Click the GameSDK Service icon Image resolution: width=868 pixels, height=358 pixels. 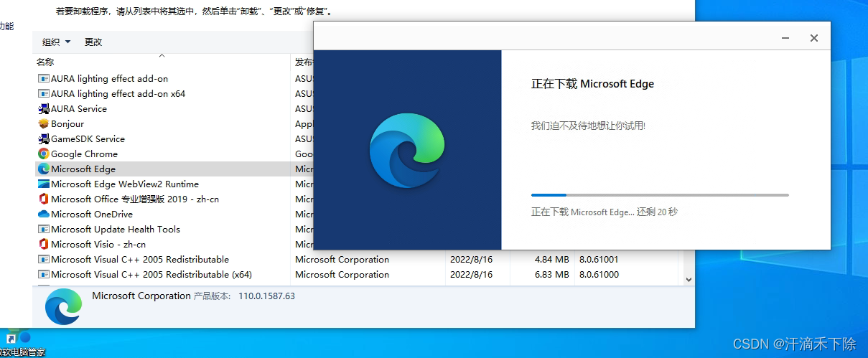43,139
